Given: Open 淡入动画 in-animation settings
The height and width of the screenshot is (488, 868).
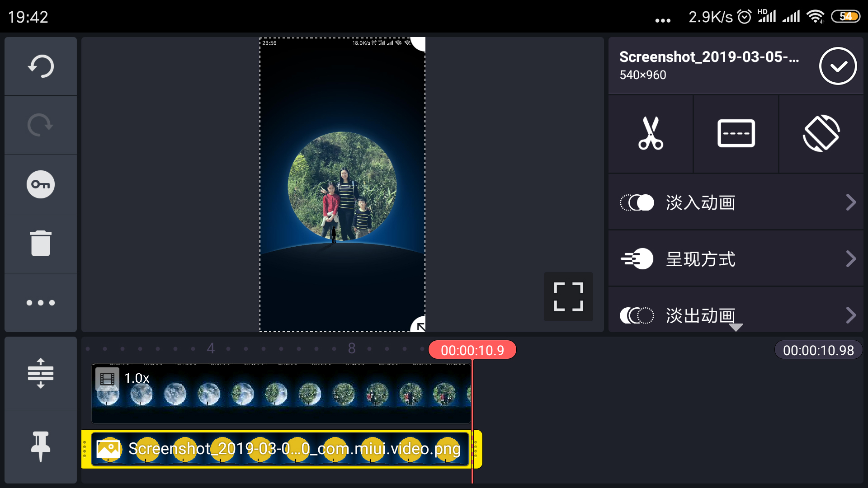Looking at the screenshot, I should point(701,202).
